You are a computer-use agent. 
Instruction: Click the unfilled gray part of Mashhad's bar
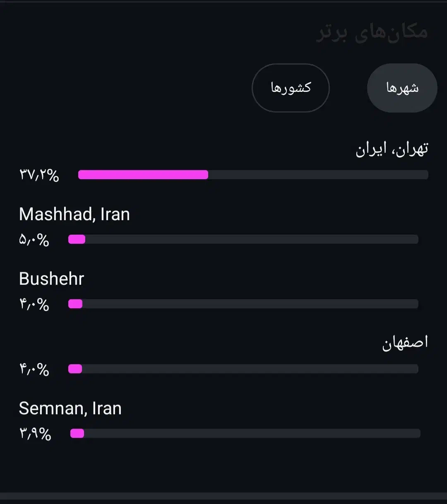coord(252,239)
